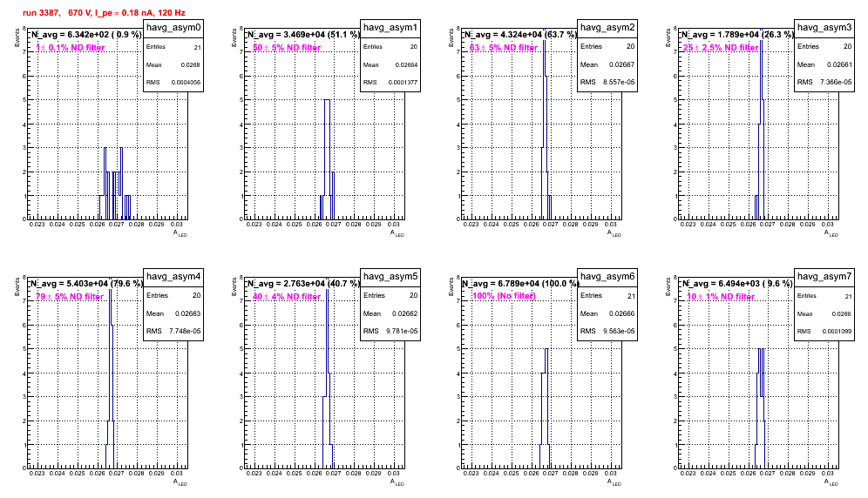The image size is (868, 498).
Task: Select the RMS 0.0001099 value
Action: [837, 332]
